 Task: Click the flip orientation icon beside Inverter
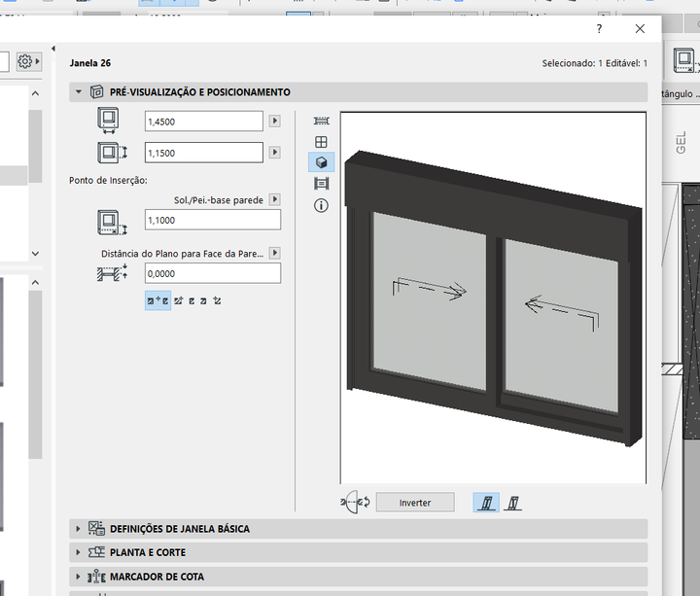(356, 503)
